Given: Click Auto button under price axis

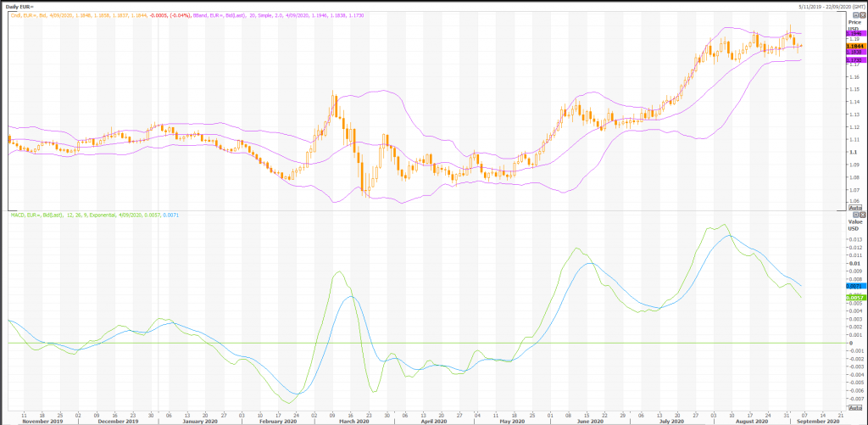Looking at the screenshot, I should point(854,207).
